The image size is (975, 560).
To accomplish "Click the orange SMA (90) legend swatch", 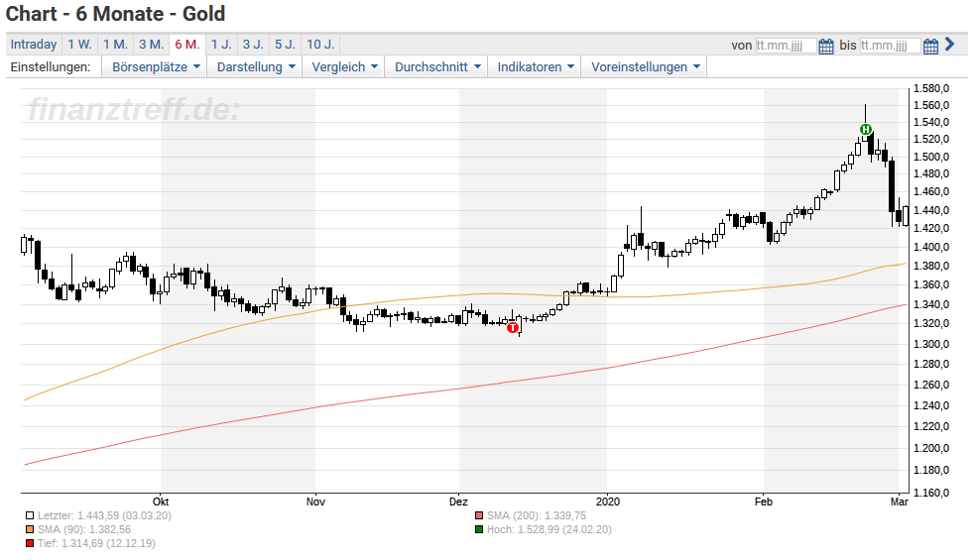I will pos(29,529).
